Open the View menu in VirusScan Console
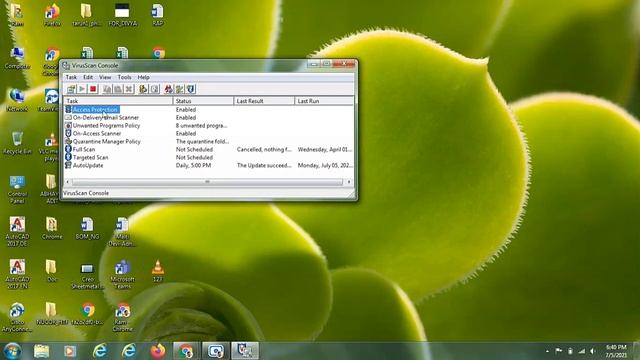Viewport: 640px width, 360px height. (105, 77)
